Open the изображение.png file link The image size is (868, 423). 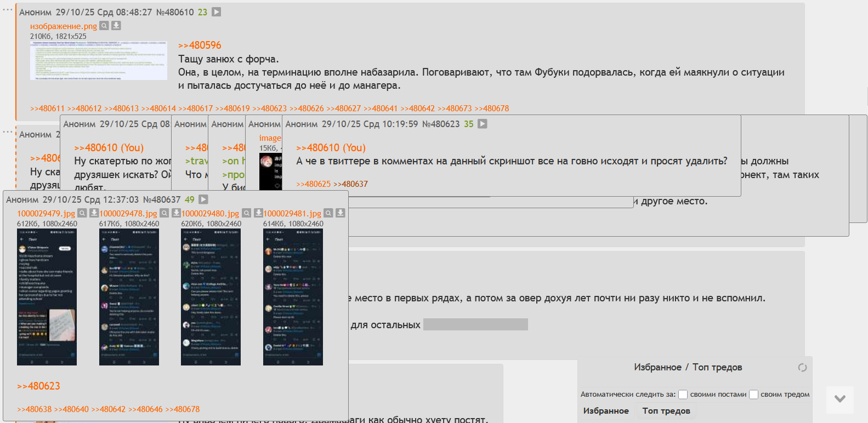64,26
